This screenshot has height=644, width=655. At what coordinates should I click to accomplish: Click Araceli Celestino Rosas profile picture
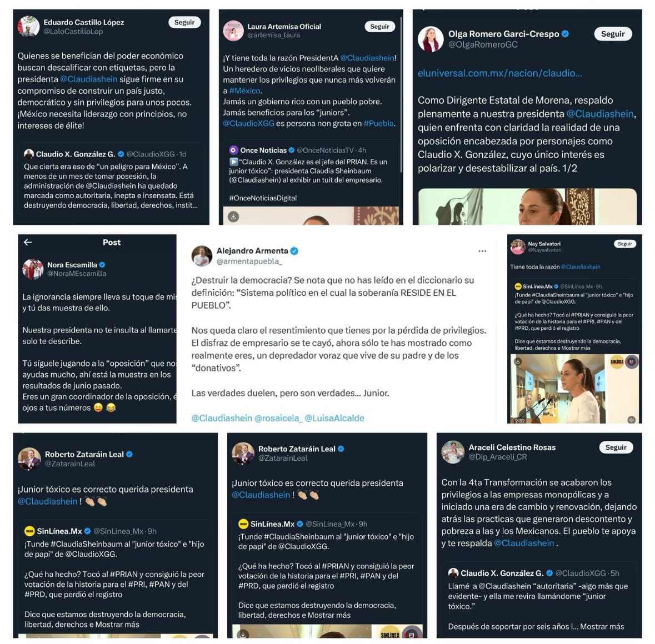click(x=453, y=452)
